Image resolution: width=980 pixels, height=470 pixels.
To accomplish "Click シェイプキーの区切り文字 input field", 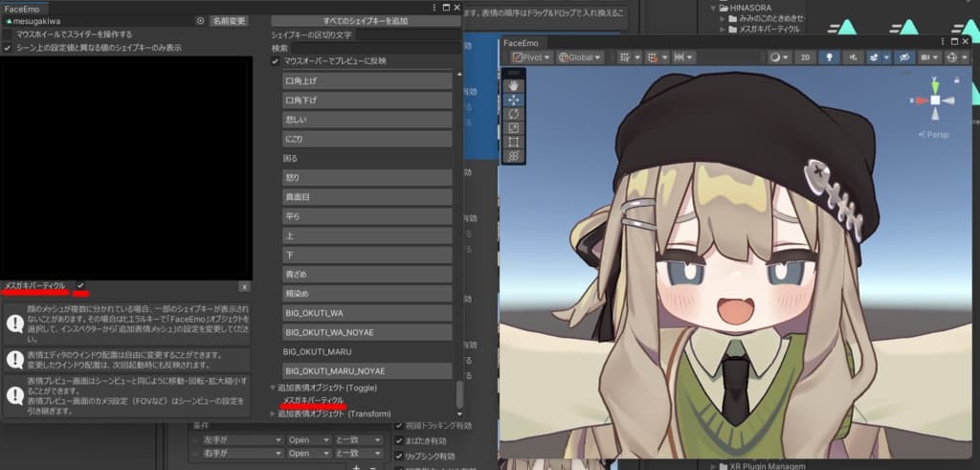I will point(408,35).
